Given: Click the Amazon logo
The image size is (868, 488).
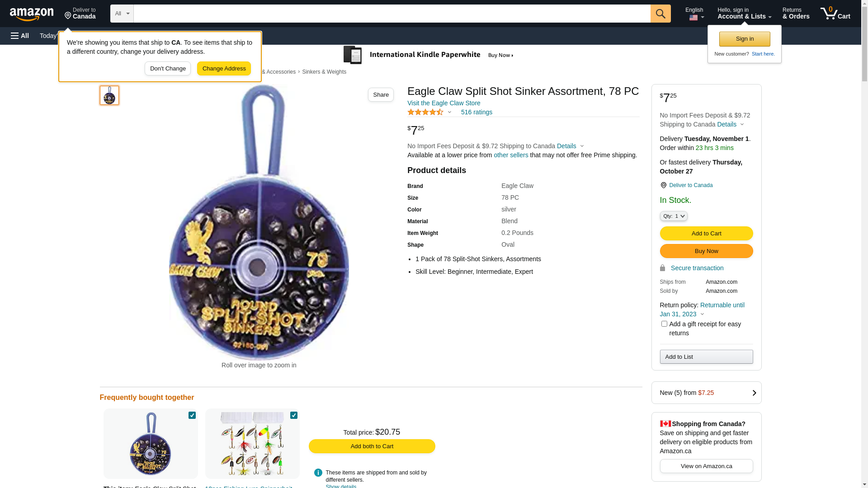Looking at the screenshot, I should [x=32, y=14].
